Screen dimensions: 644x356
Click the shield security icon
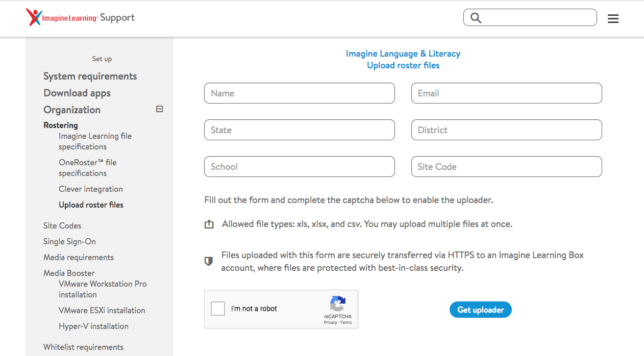point(208,261)
